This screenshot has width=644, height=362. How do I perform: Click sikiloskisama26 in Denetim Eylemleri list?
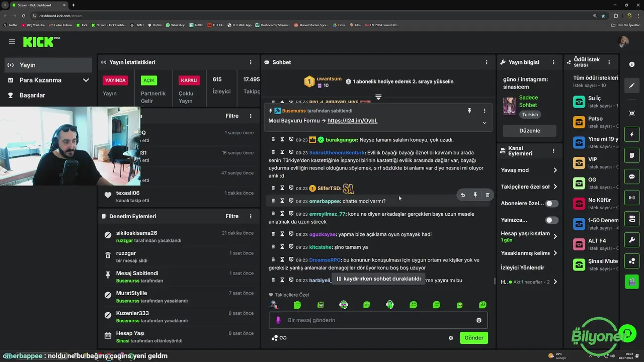[137, 233]
